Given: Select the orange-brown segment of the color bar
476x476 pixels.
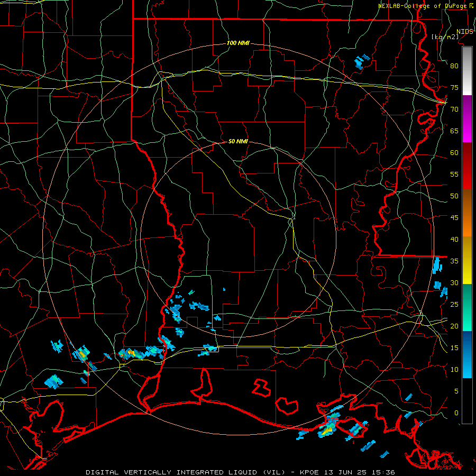Looking at the screenshot, I should tap(467, 213).
